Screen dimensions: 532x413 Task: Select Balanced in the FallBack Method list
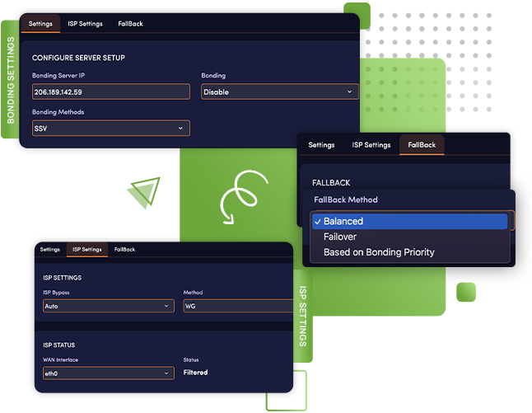(344, 221)
